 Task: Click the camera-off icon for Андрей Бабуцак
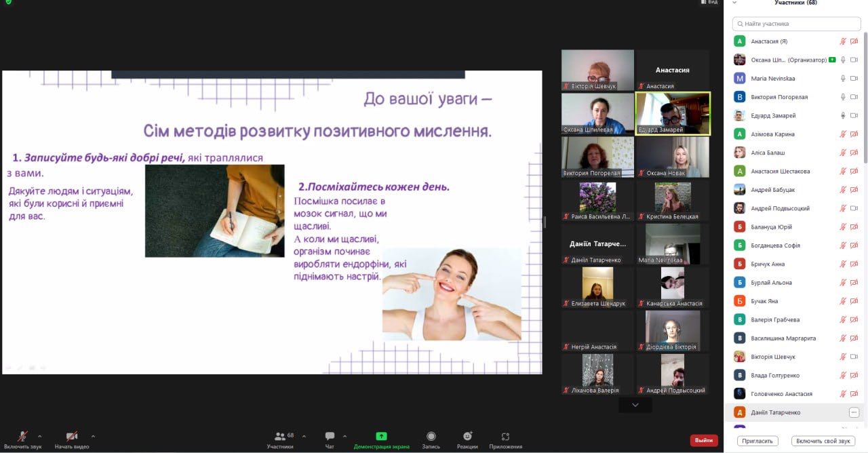click(x=854, y=190)
